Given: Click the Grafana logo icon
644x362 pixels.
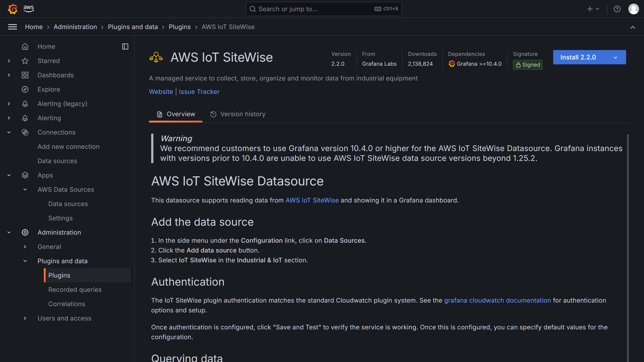Looking at the screenshot, I should point(13,9).
